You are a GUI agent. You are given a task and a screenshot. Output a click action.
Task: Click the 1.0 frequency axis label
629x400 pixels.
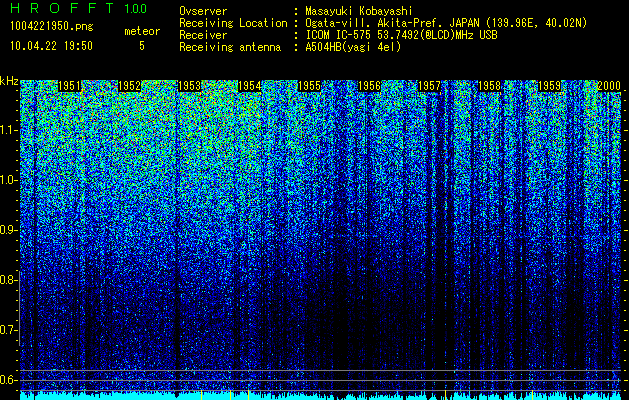pyautogui.click(x=8, y=180)
